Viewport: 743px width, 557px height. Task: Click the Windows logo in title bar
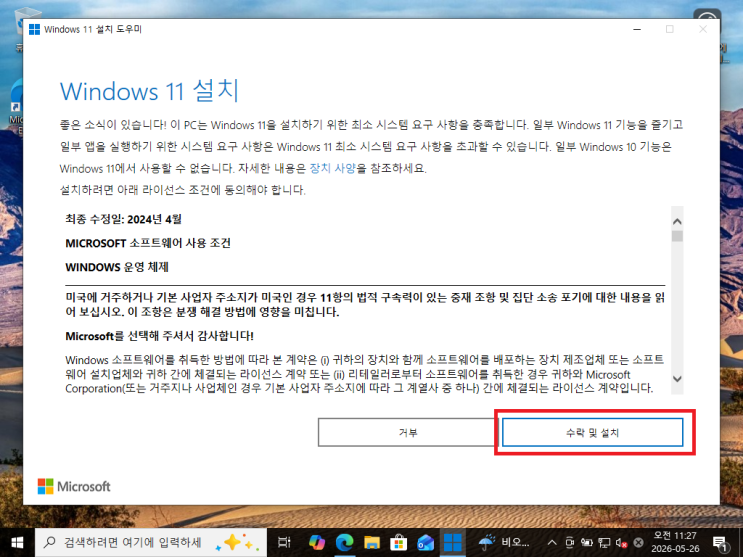[35, 29]
